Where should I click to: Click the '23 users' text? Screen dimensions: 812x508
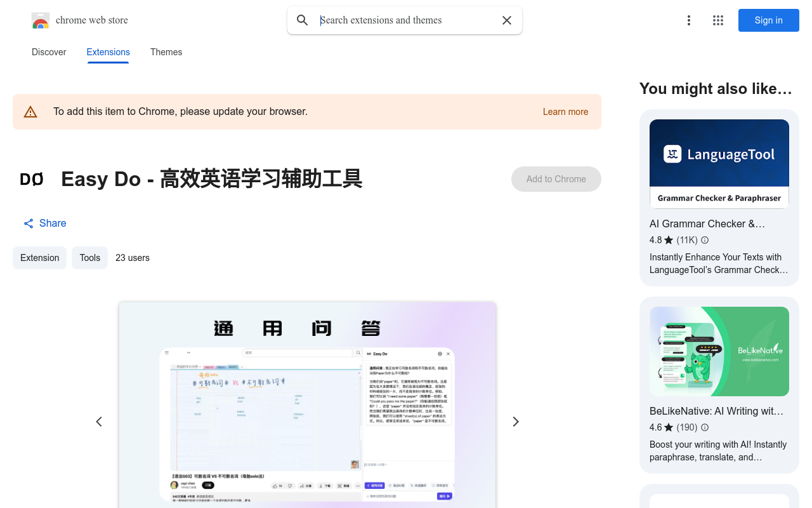tap(133, 258)
